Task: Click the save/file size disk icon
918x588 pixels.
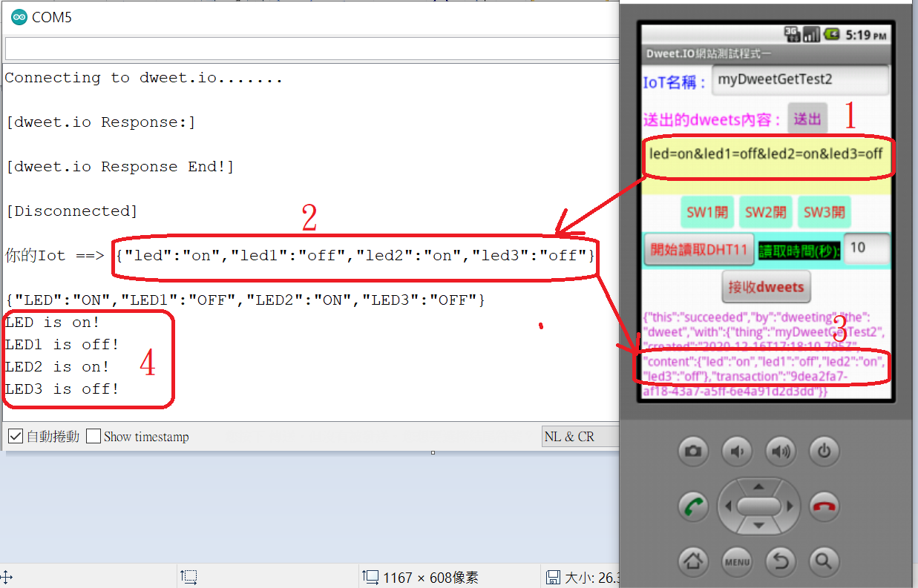Action: click(552, 577)
